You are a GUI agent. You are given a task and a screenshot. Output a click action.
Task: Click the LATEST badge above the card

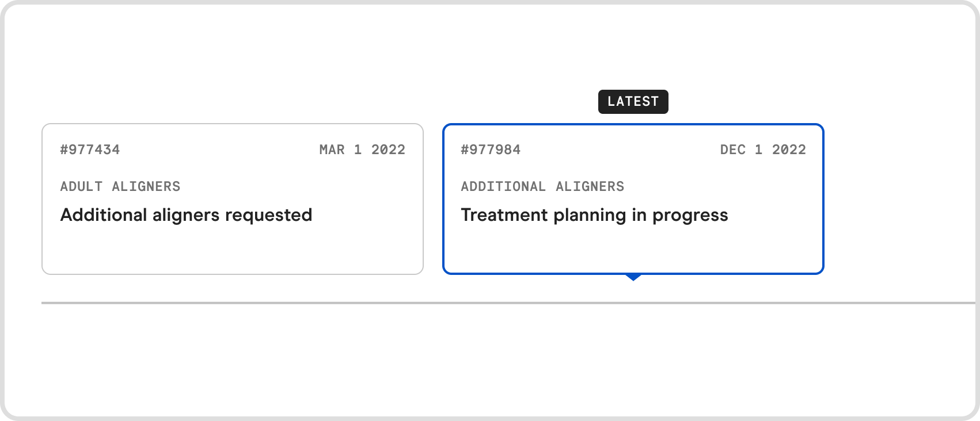633,102
